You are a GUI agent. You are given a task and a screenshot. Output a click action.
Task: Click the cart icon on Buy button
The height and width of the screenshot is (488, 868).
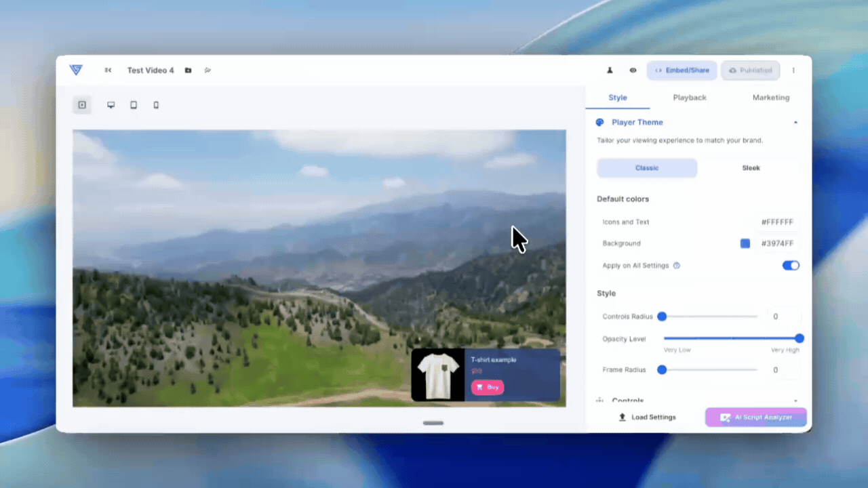479,388
